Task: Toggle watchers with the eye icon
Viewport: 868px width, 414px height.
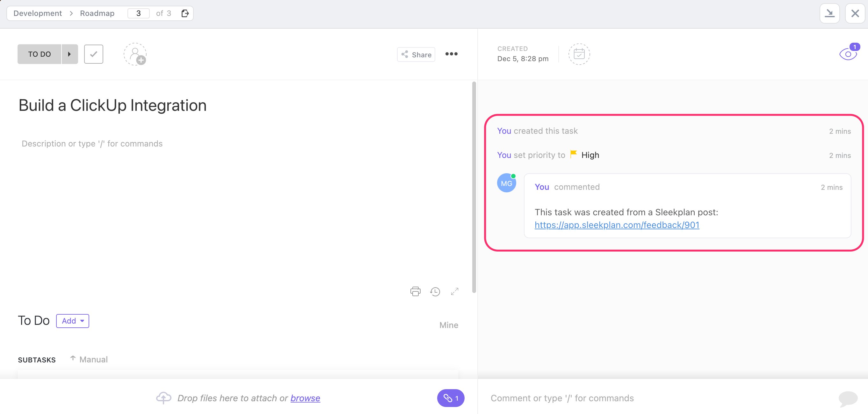Action: tap(848, 54)
